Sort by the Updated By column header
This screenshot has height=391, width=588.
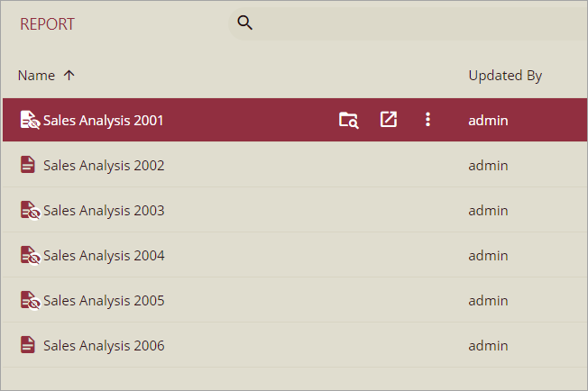pyautogui.click(x=505, y=76)
